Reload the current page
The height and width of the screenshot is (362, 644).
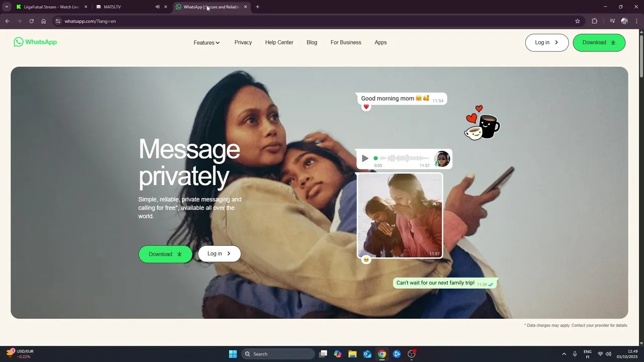pos(31,21)
